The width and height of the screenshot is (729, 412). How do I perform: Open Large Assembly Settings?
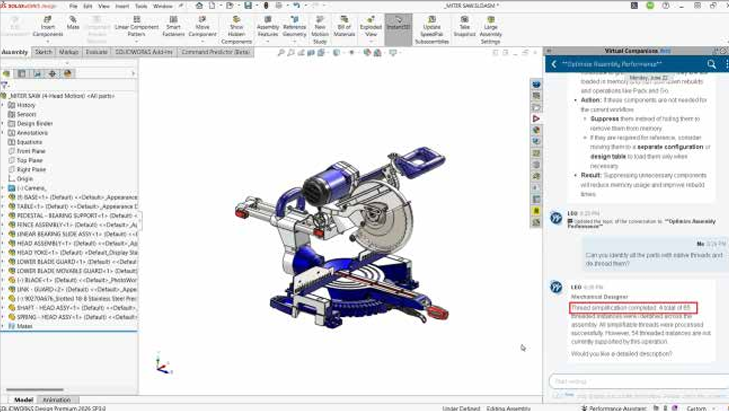490,30
